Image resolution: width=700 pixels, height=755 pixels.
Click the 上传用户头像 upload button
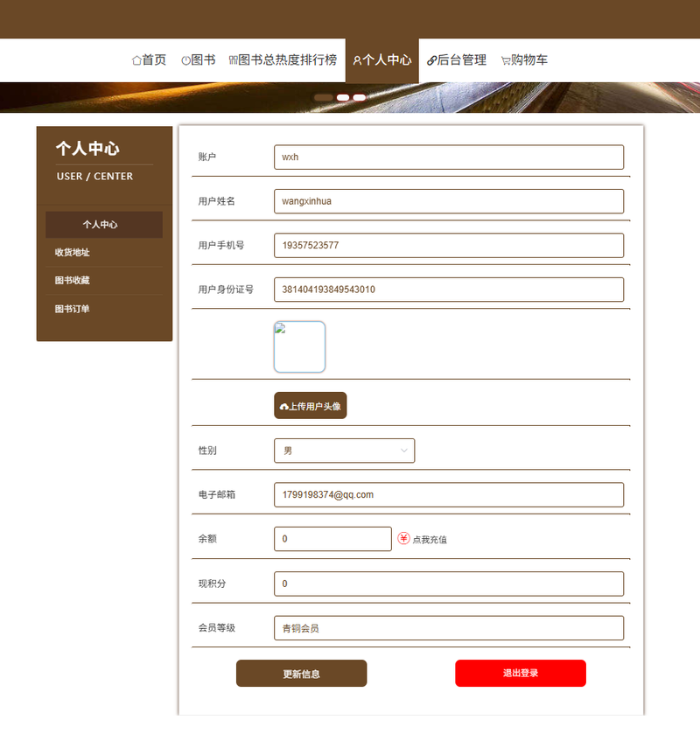point(311,405)
